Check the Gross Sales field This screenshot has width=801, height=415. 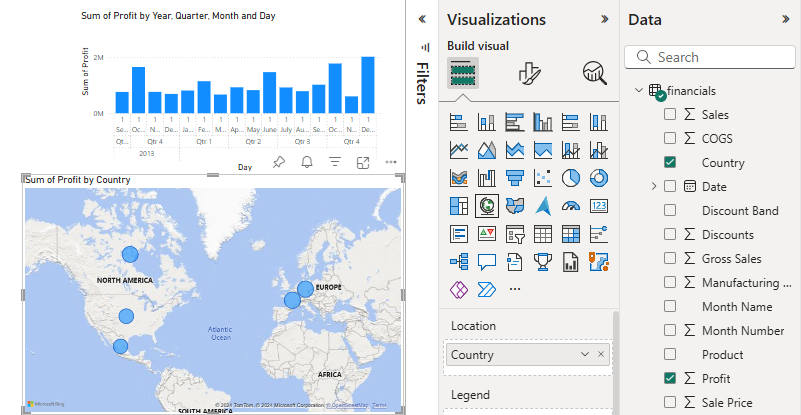coord(670,258)
